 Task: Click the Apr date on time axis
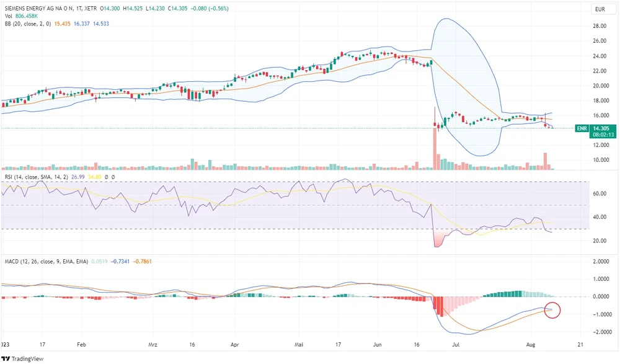click(x=234, y=342)
